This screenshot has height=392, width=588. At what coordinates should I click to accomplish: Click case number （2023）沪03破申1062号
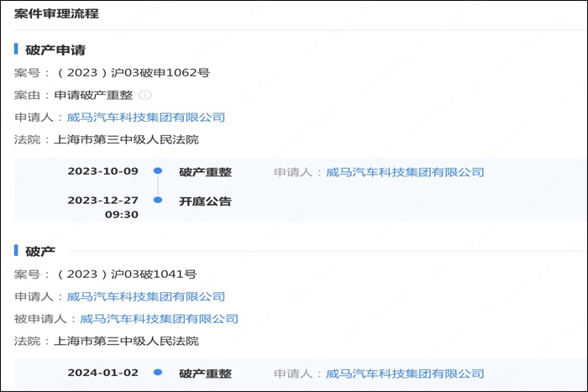(x=133, y=72)
